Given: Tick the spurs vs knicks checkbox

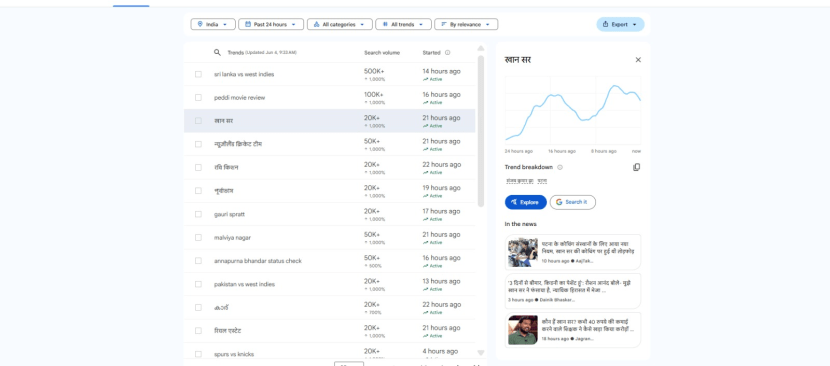Looking at the screenshot, I should (199, 354).
